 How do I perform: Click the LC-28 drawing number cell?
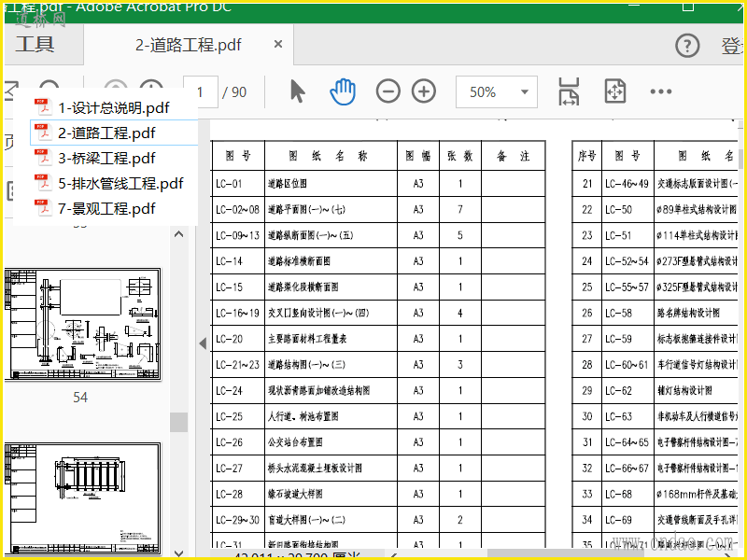tap(238, 494)
